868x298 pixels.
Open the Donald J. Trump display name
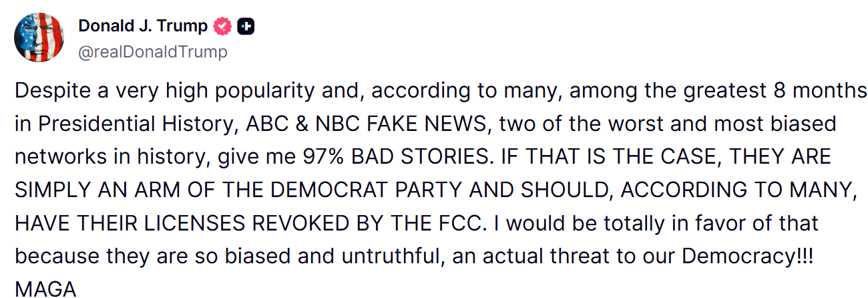point(142,27)
